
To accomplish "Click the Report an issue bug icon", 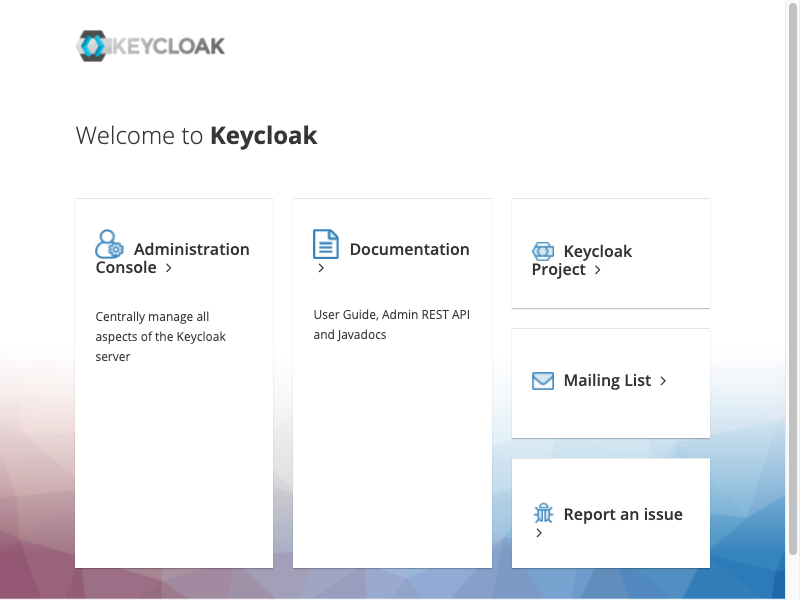I will pyautogui.click(x=543, y=513).
